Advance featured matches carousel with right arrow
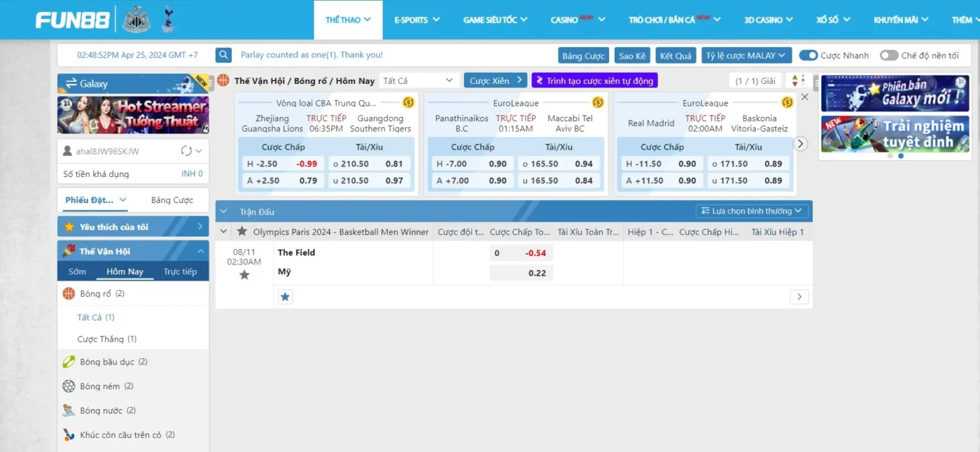Viewport: 980px width, 452px height. click(801, 143)
